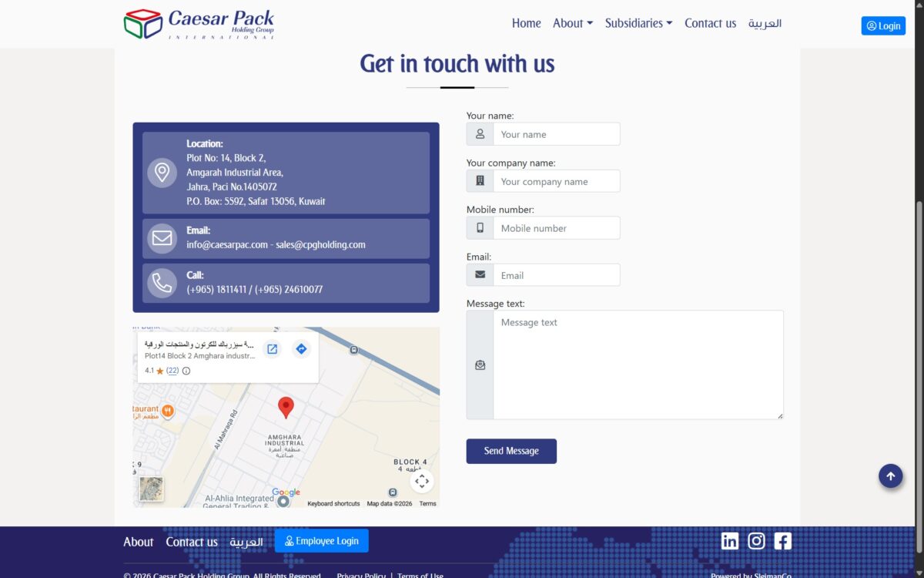
Task: Open the Instagram social icon
Action: pos(756,541)
